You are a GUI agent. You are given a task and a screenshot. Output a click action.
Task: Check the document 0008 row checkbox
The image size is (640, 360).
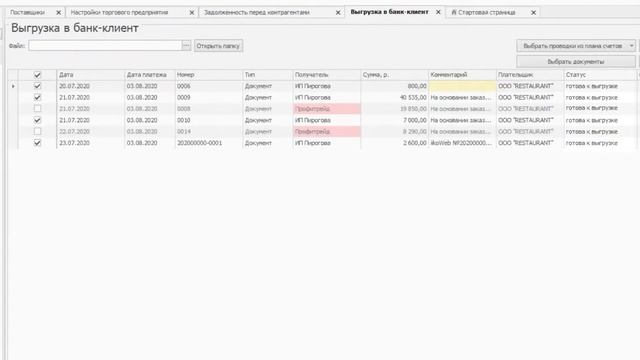[37, 109]
